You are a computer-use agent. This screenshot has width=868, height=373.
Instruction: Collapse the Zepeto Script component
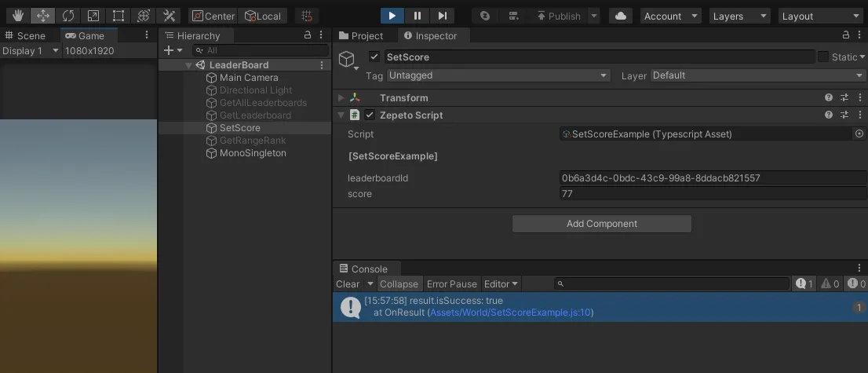click(x=341, y=115)
